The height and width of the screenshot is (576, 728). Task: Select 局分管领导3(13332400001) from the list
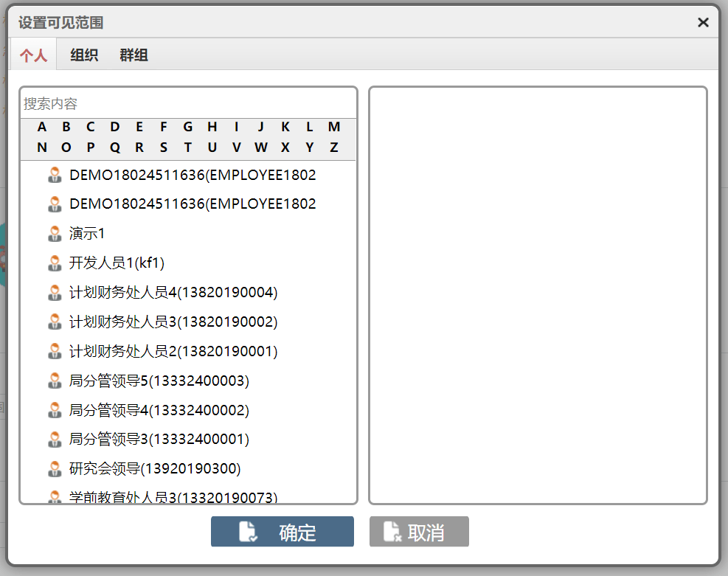click(159, 439)
